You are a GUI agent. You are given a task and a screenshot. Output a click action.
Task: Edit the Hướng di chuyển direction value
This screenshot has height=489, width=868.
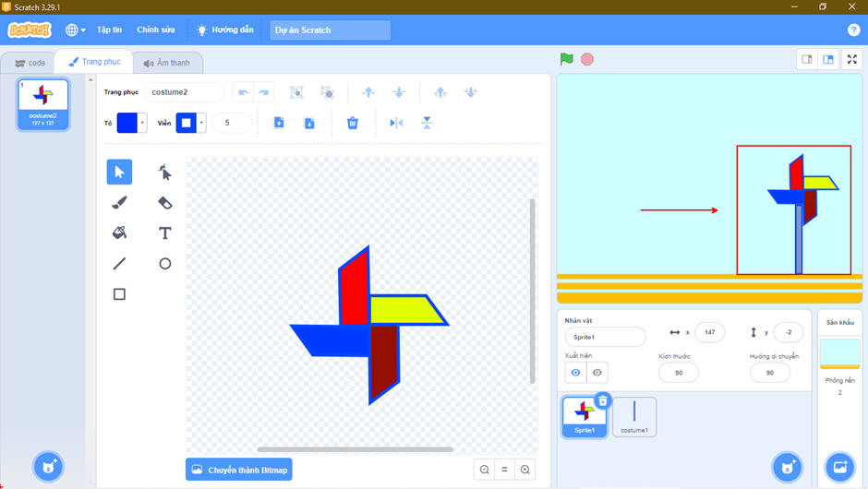coord(770,372)
